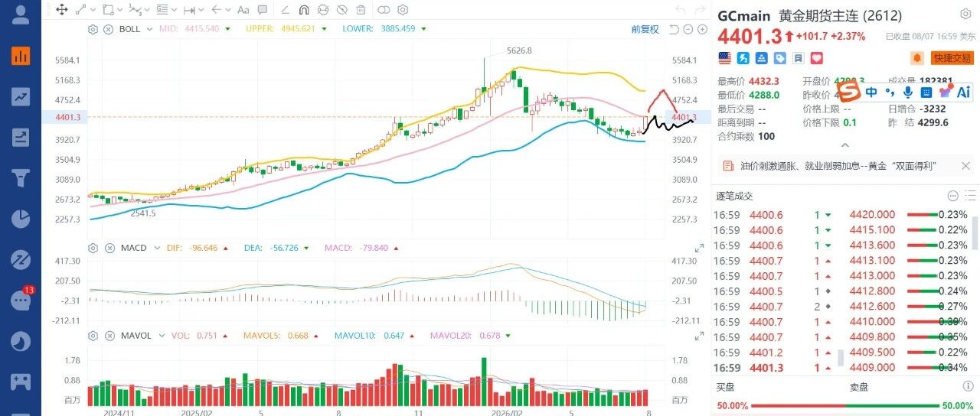
Task: Click the magnet snap tool icon
Action: (x=303, y=10)
